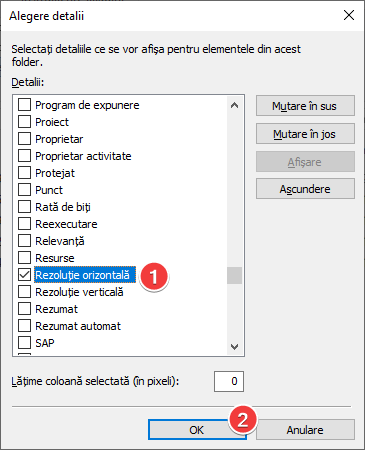Cancel with the Anulare button
Viewport: 365px width, 450px height.
(305, 430)
